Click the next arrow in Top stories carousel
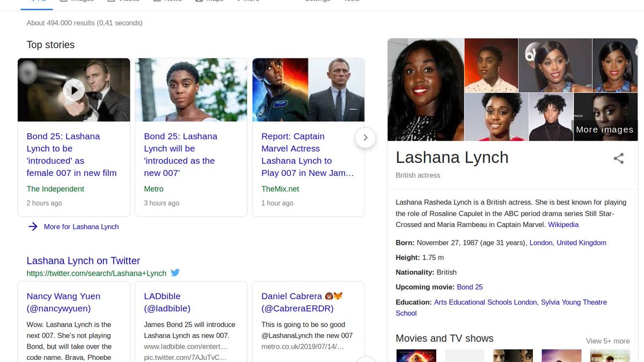 point(365,138)
